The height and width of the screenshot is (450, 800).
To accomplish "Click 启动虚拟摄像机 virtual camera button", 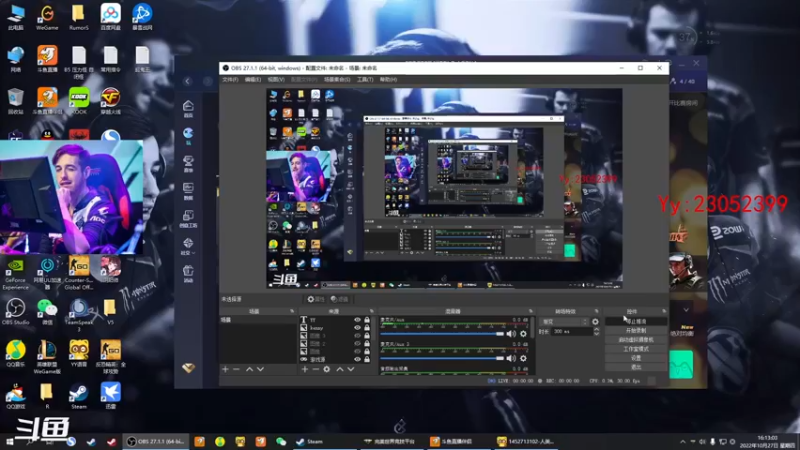I will 636,340.
